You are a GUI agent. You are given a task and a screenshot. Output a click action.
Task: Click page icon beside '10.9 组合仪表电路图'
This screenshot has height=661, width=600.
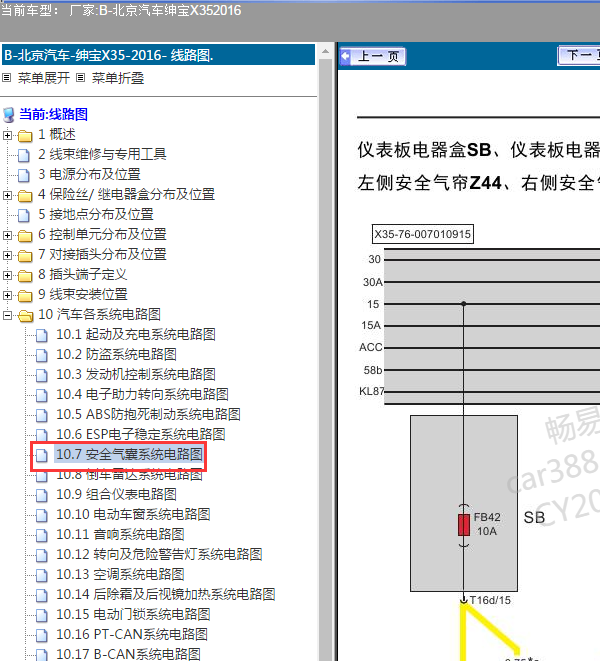pyautogui.click(x=42, y=495)
